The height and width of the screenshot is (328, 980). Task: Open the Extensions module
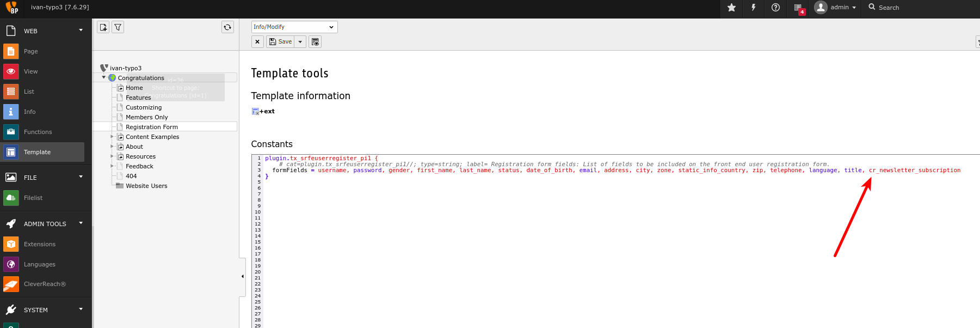pos(39,244)
